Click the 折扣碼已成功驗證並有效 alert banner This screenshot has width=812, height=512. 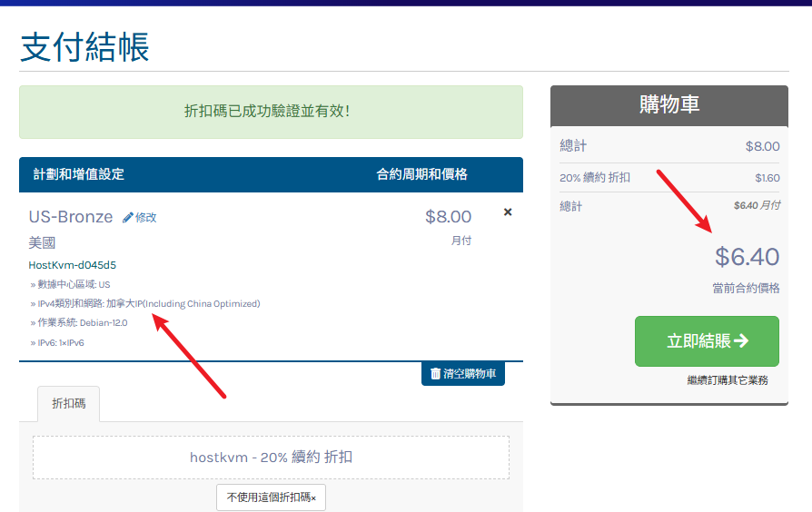point(271,112)
